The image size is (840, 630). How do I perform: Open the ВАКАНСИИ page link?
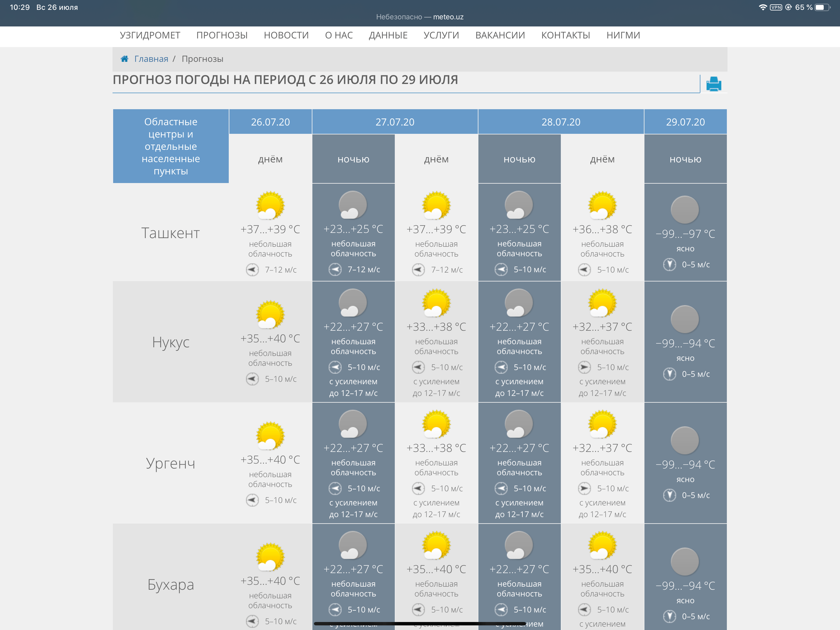(500, 35)
